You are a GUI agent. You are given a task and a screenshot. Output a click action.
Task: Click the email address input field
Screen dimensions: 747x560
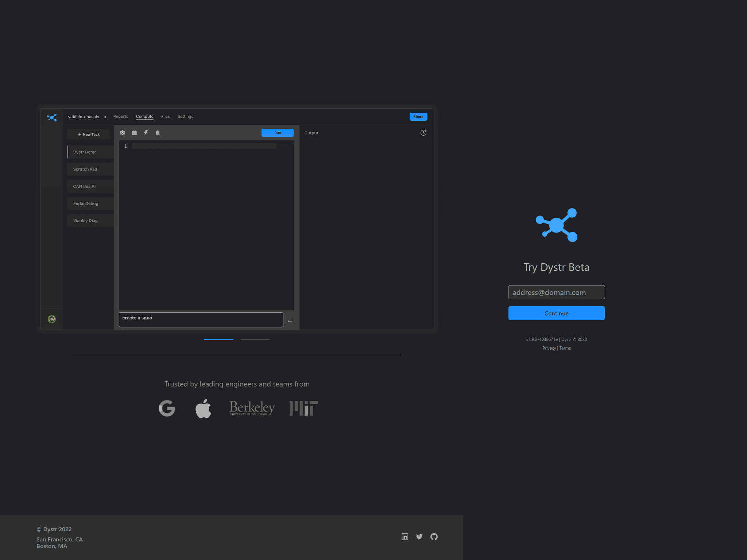557,292
